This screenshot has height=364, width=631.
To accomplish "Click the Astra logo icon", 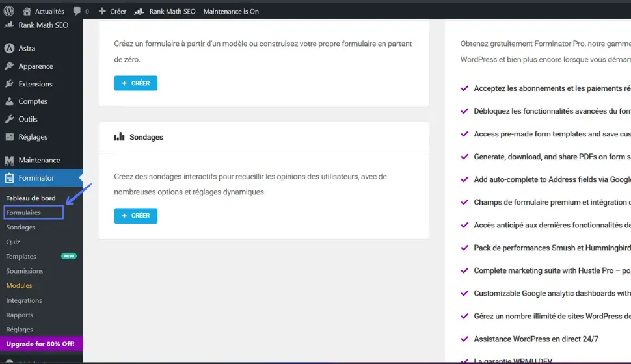I will click(x=9, y=48).
